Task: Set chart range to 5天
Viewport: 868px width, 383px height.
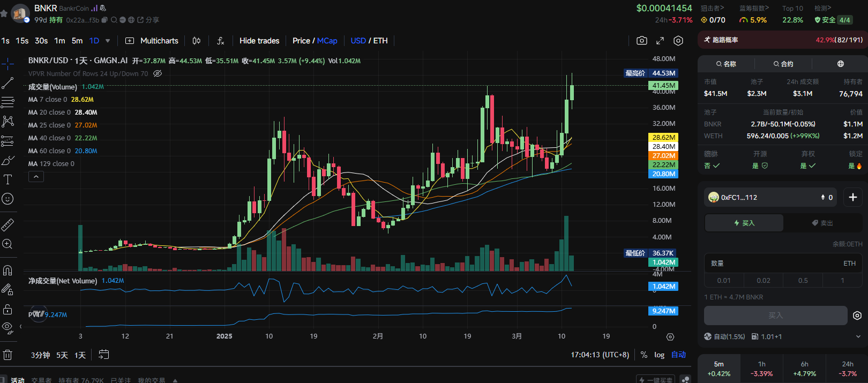Action: (62, 355)
